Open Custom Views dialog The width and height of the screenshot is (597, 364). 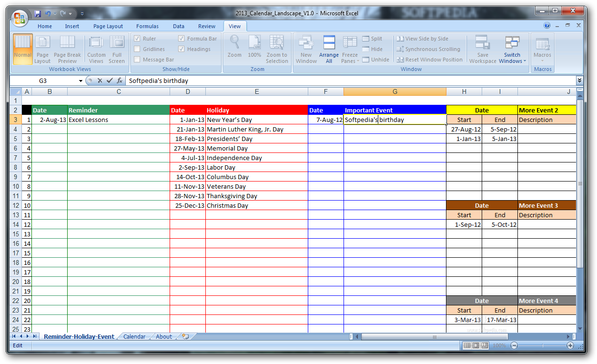96,49
